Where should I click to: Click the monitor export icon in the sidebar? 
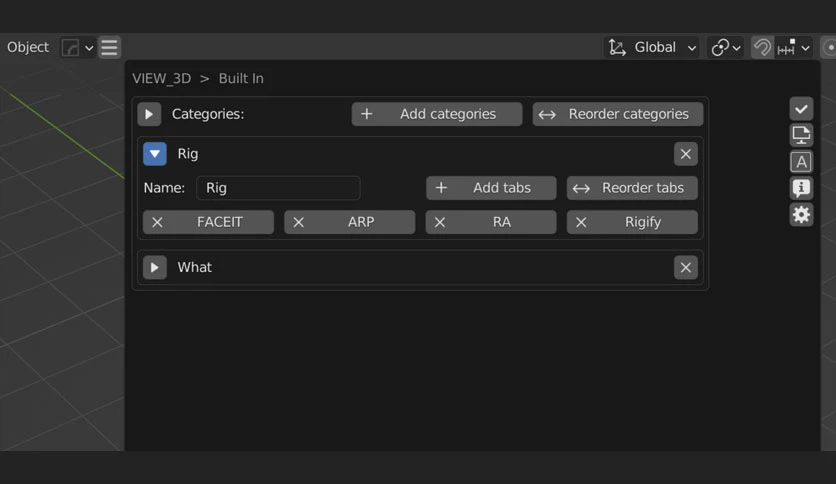point(801,135)
